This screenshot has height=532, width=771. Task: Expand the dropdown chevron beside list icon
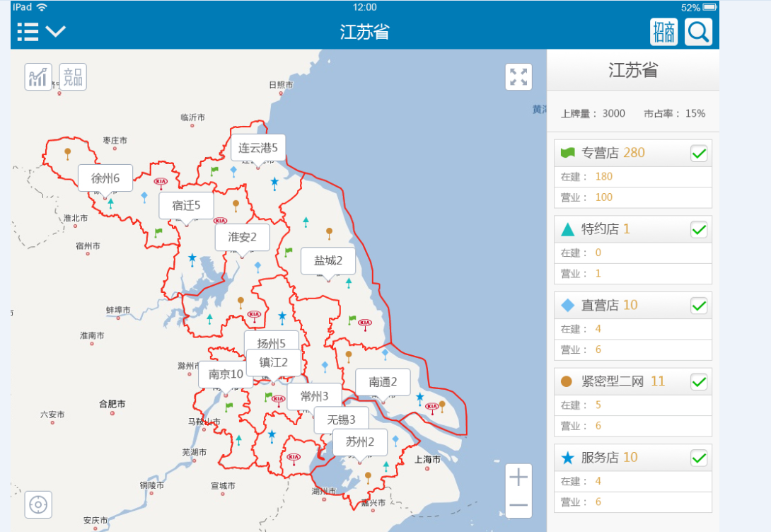click(56, 32)
